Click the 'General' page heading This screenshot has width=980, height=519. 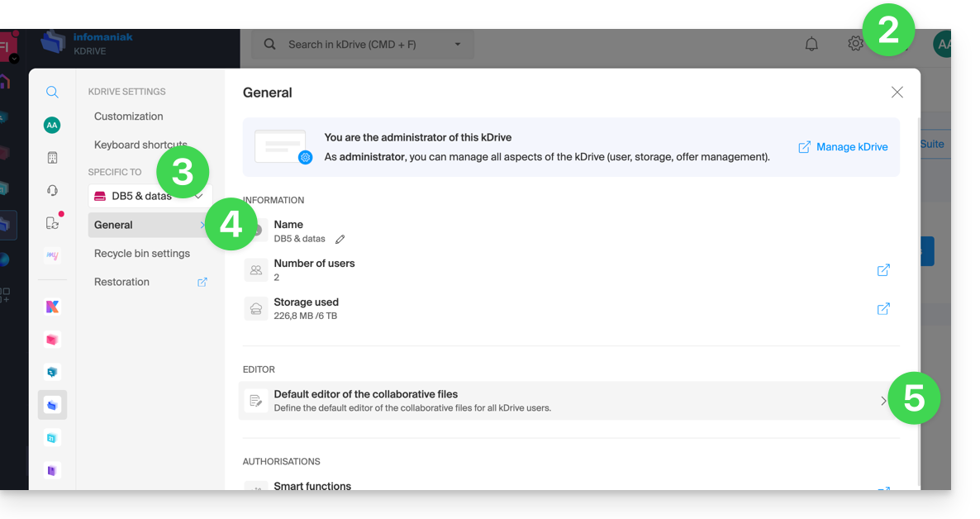268,93
